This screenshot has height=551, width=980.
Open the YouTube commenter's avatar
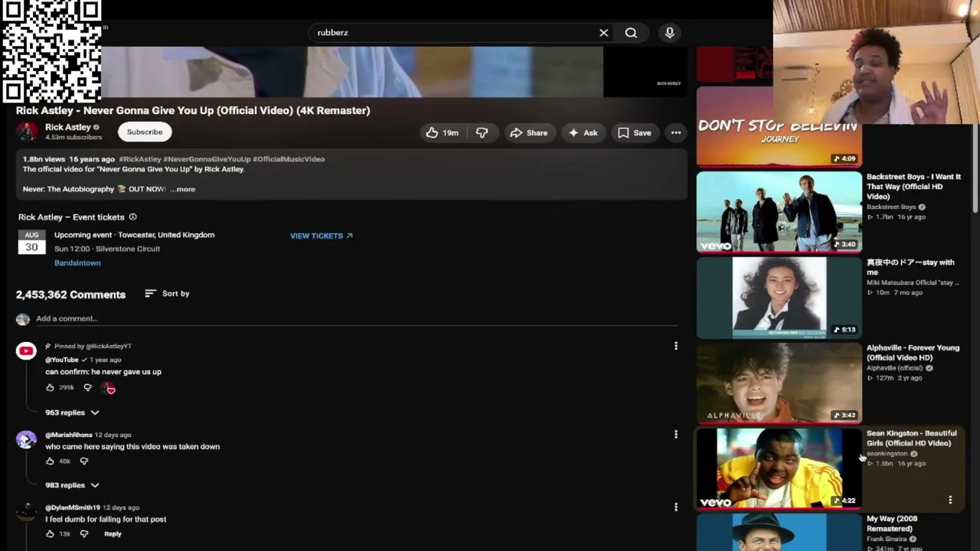[26, 351]
